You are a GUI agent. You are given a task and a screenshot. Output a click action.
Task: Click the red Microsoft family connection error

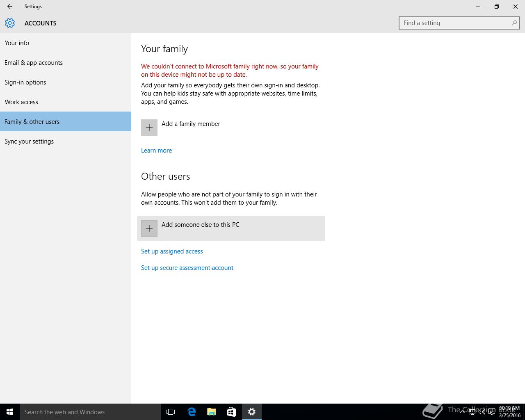(230, 71)
